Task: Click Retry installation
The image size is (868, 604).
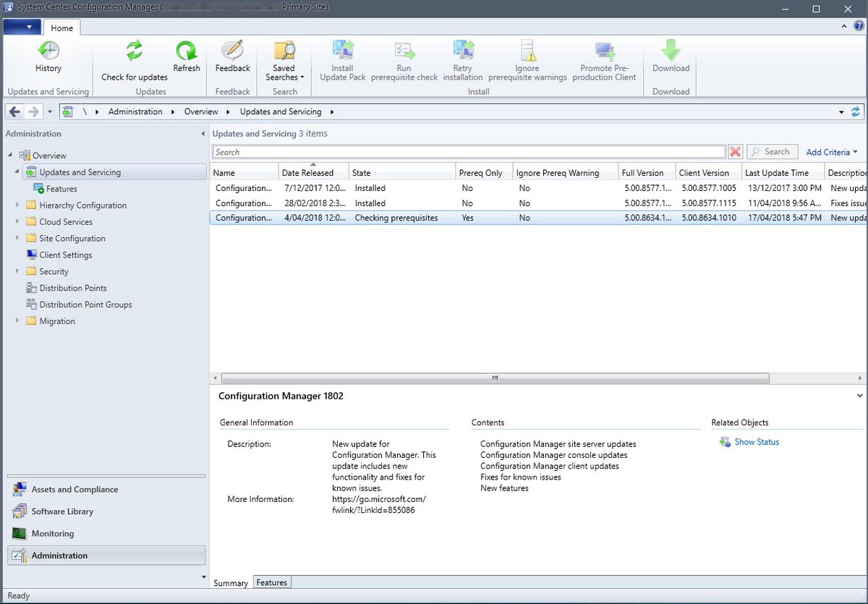Action: click(x=463, y=61)
